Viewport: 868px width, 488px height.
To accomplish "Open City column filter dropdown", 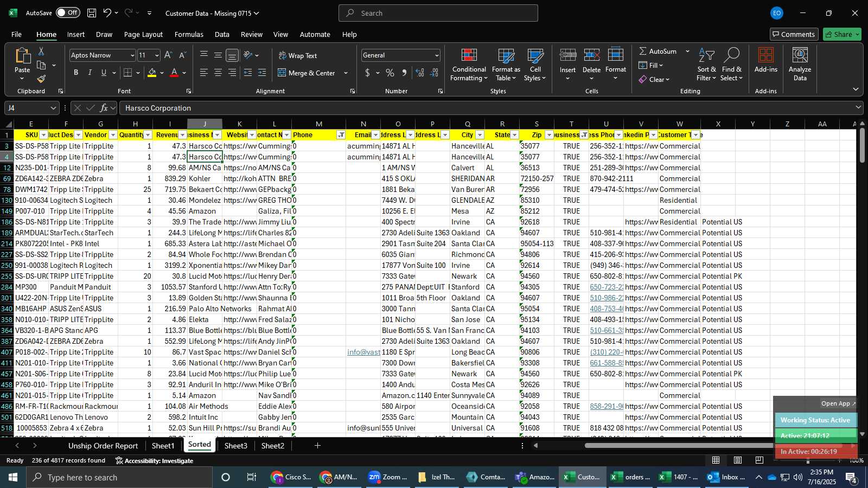I will point(480,135).
